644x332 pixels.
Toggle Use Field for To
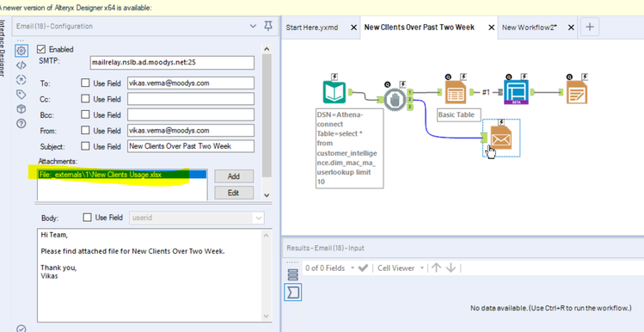tap(85, 83)
